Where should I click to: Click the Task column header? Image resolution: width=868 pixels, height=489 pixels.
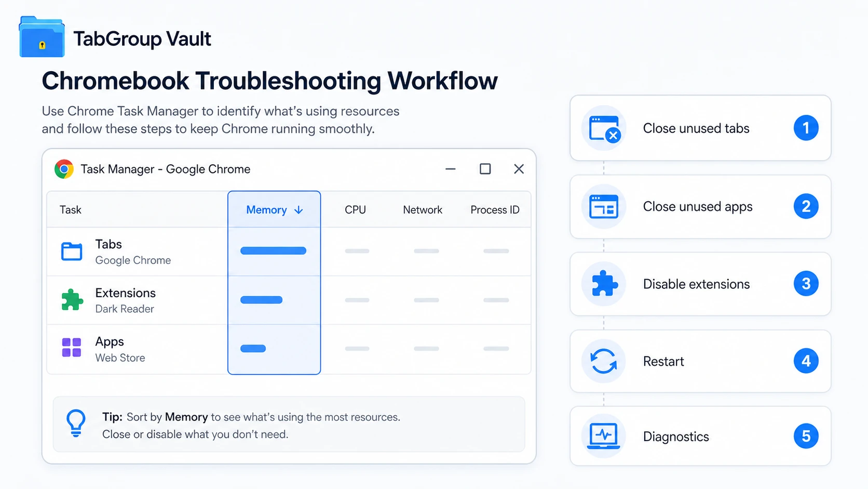(71, 210)
